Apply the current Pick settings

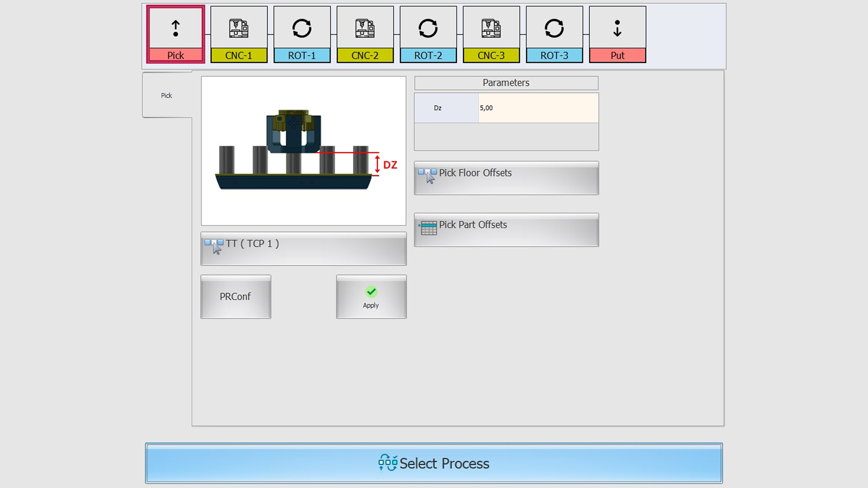[x=371, y=296]
